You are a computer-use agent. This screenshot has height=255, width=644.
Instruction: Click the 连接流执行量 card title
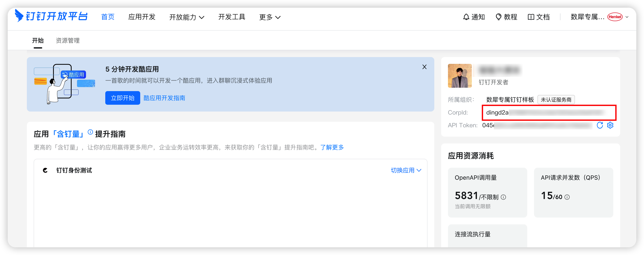click(472, 234)
